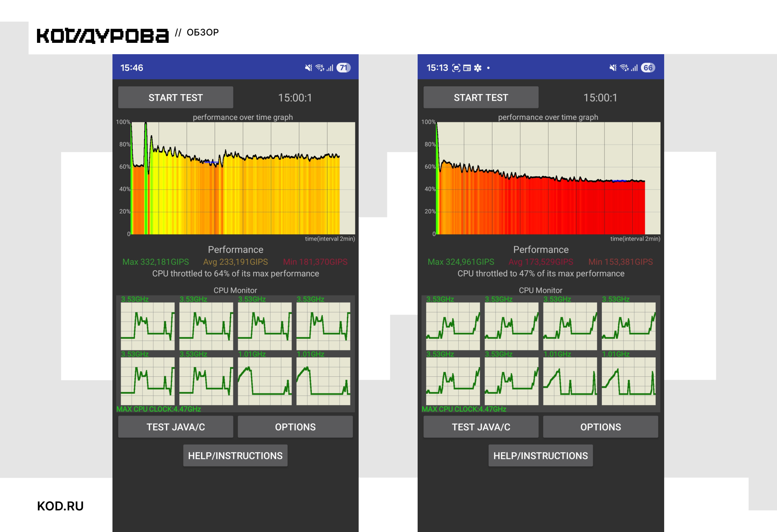Viewport: 777px width, 532px height.
Task: Tap HELP/INSTRUCTIONS on the right phone
Action: click(x=540, y=455)
